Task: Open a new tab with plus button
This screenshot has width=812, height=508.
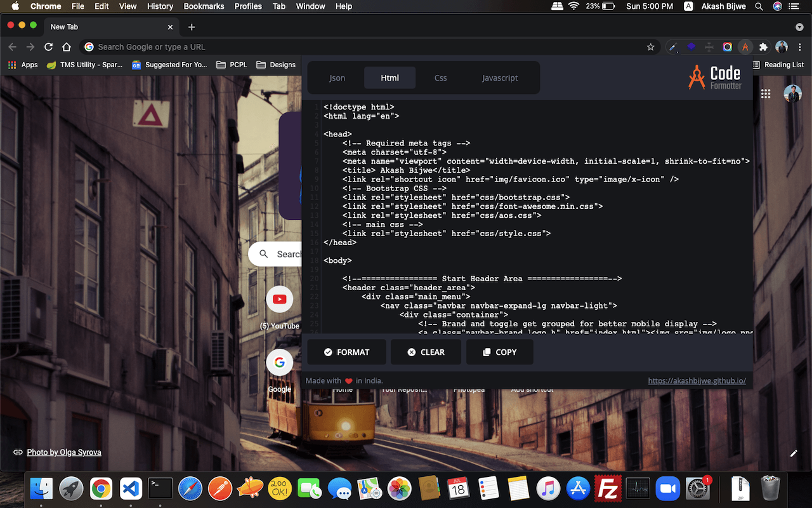Action: [192, 27]
